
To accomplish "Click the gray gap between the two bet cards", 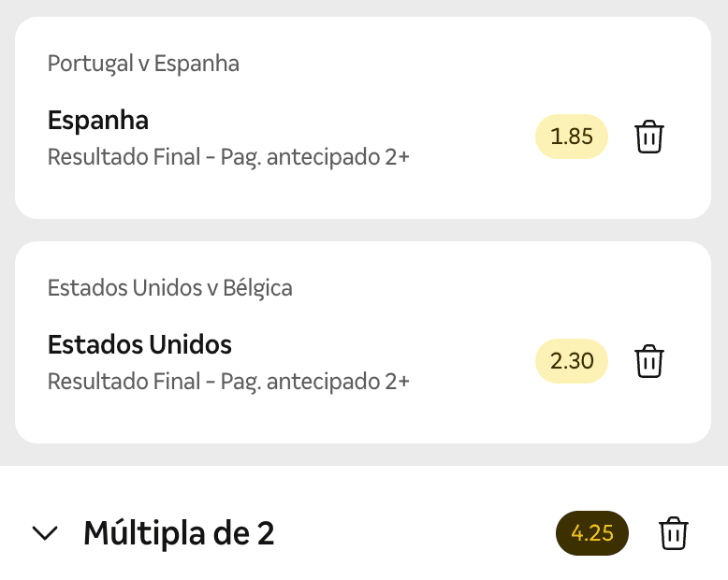I will (363, 230).
